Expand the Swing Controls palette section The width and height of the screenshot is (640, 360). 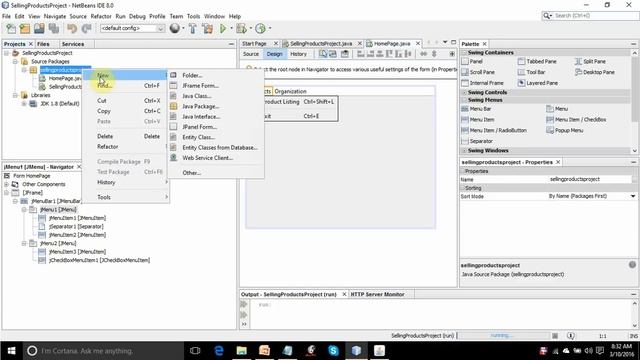click(464, 93)
